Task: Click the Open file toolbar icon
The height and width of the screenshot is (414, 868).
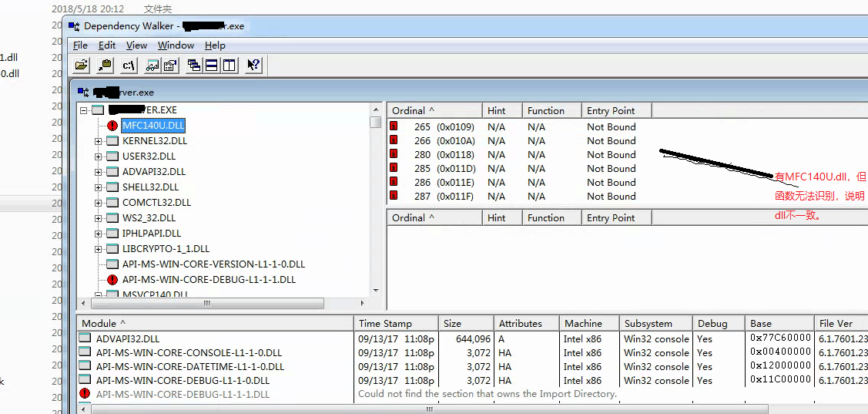Action: [82, 66]
